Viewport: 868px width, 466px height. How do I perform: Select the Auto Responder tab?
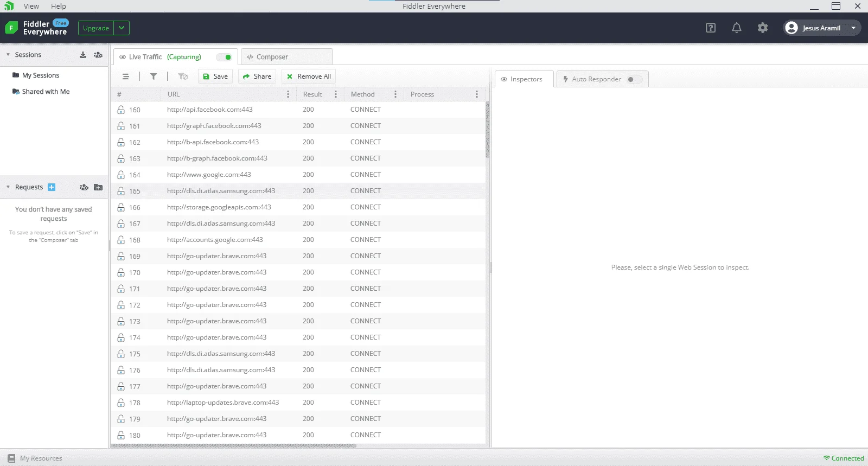coord(603,79)
